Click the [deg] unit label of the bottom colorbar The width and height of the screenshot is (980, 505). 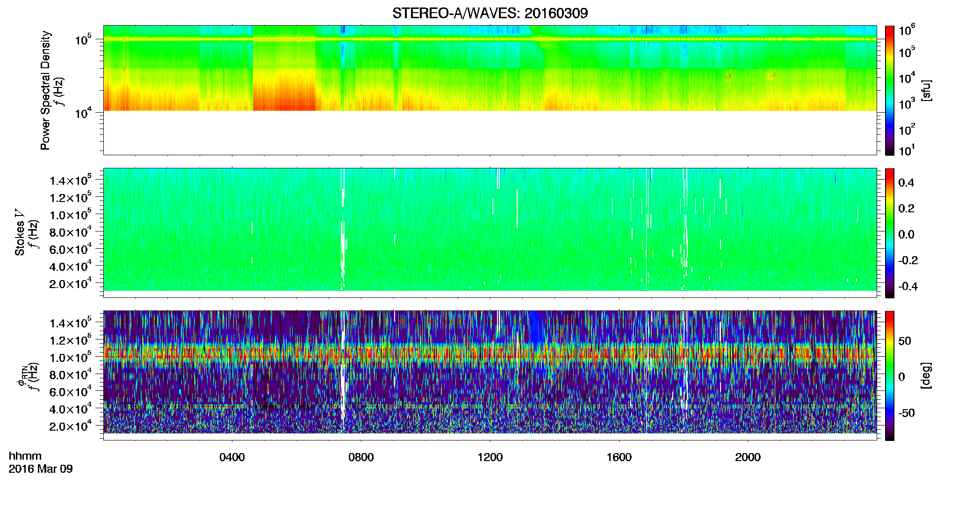[x=926, y=375]
